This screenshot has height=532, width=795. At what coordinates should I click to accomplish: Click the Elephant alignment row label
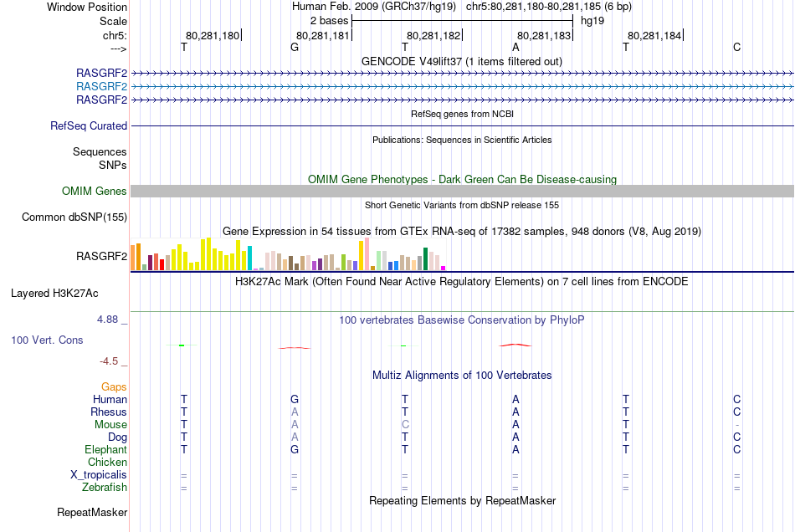[x=105, y=449]
